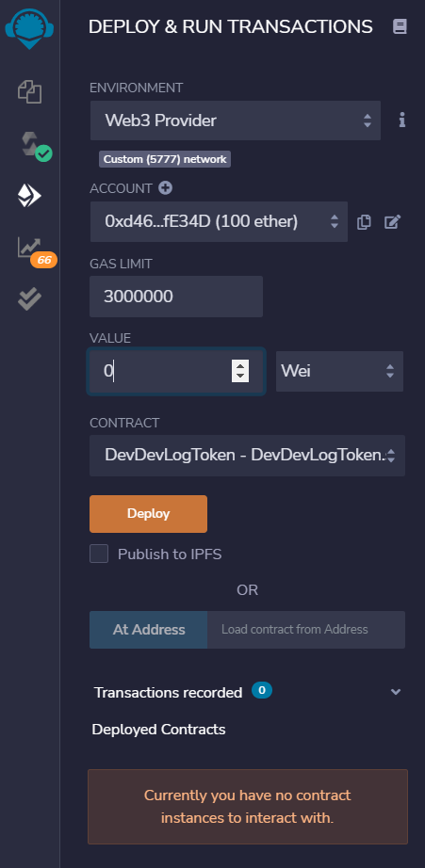
Task: Click the no contract instances message
Action: tap(248, 807)
